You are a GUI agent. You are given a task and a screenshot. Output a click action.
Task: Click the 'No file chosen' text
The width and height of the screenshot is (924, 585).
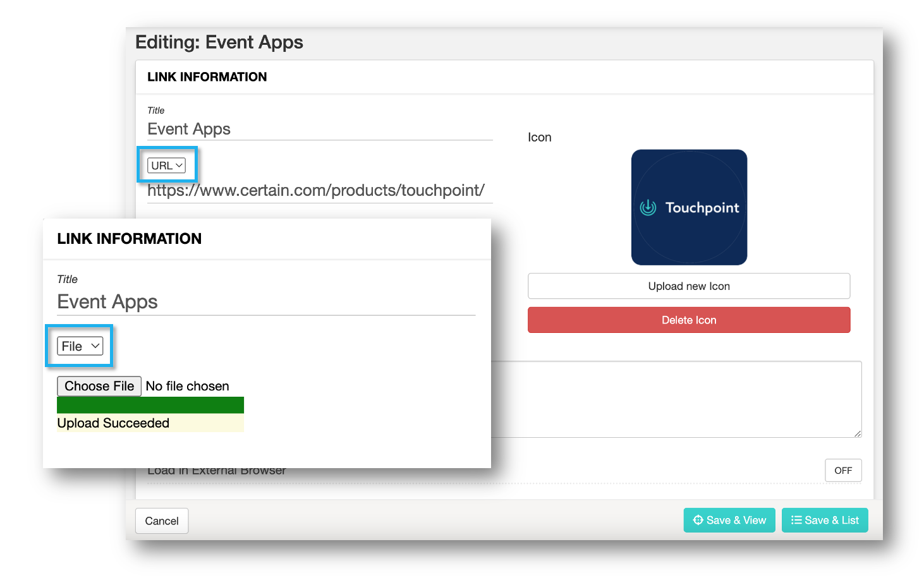click(188, 386)
